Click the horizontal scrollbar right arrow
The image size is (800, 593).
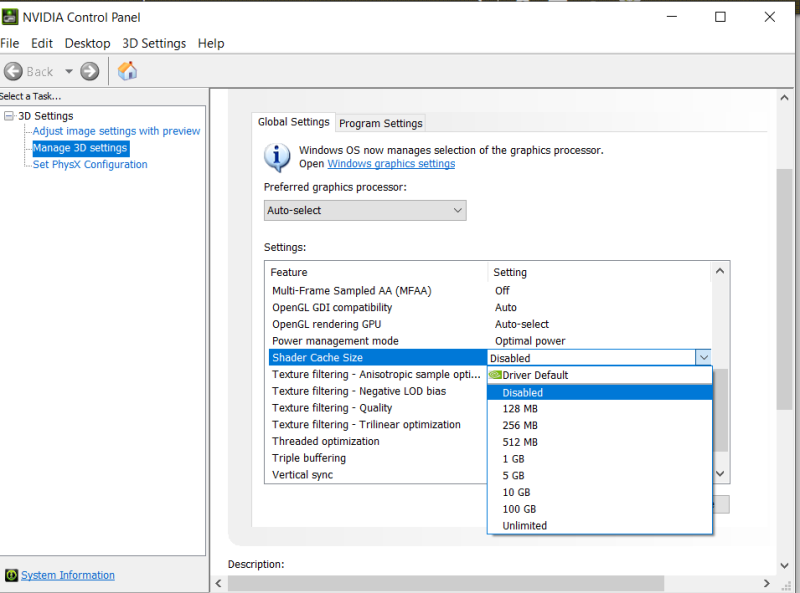click(766, 583)
